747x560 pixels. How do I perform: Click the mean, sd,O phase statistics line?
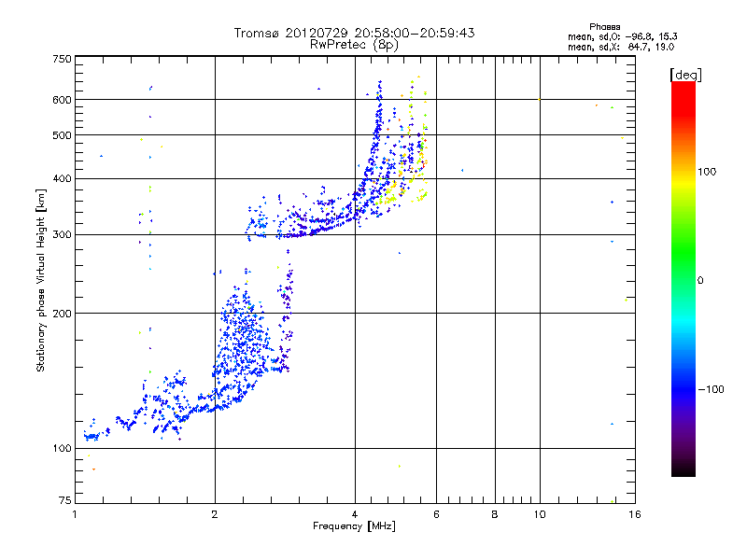tap(622, 36)
